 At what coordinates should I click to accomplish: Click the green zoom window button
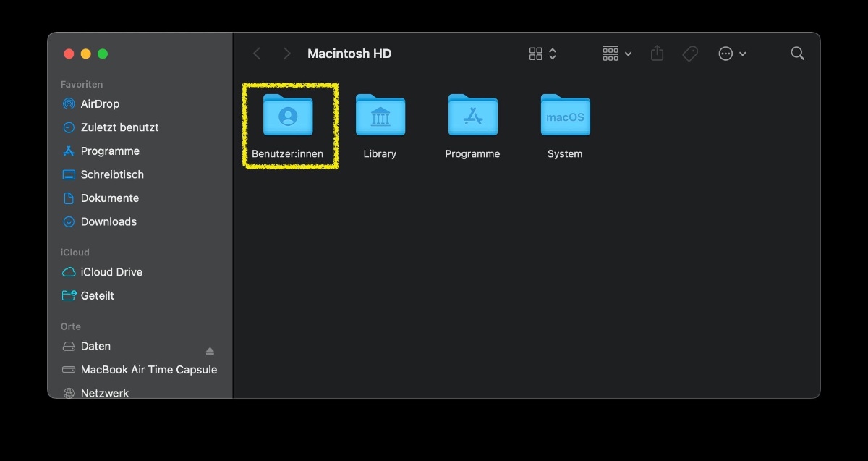[103, 54]
